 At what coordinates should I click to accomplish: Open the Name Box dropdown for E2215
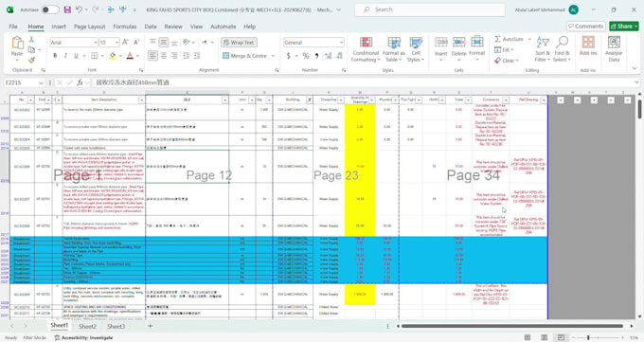[41, 82]
